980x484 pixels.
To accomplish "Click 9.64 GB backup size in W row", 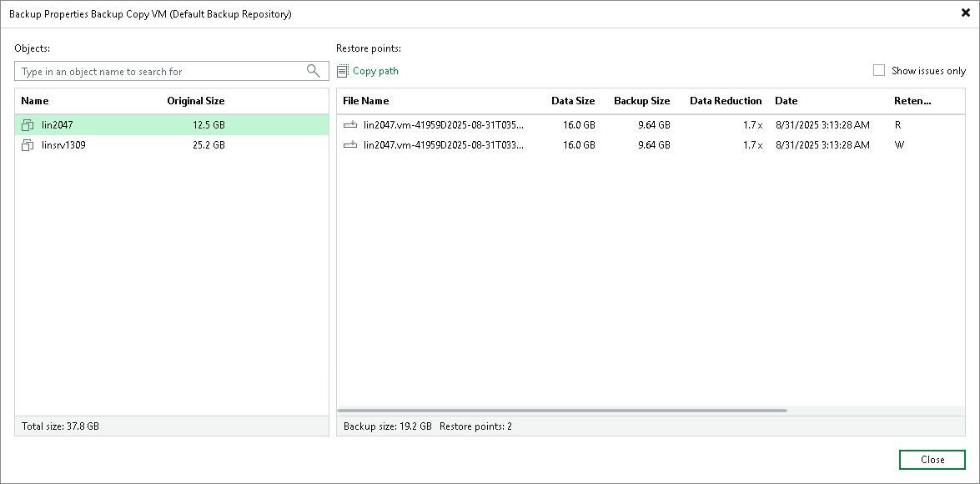I will pyautogui.click(x=654, y=145).
